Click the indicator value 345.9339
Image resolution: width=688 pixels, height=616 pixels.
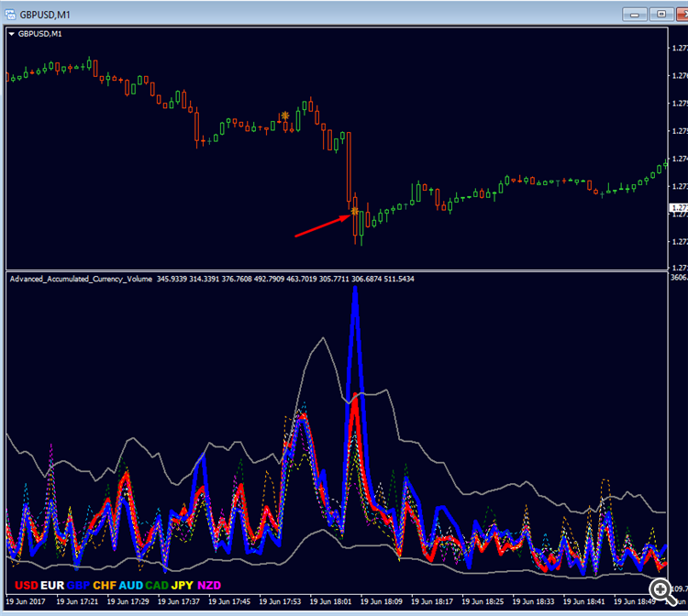coord(172,279)
